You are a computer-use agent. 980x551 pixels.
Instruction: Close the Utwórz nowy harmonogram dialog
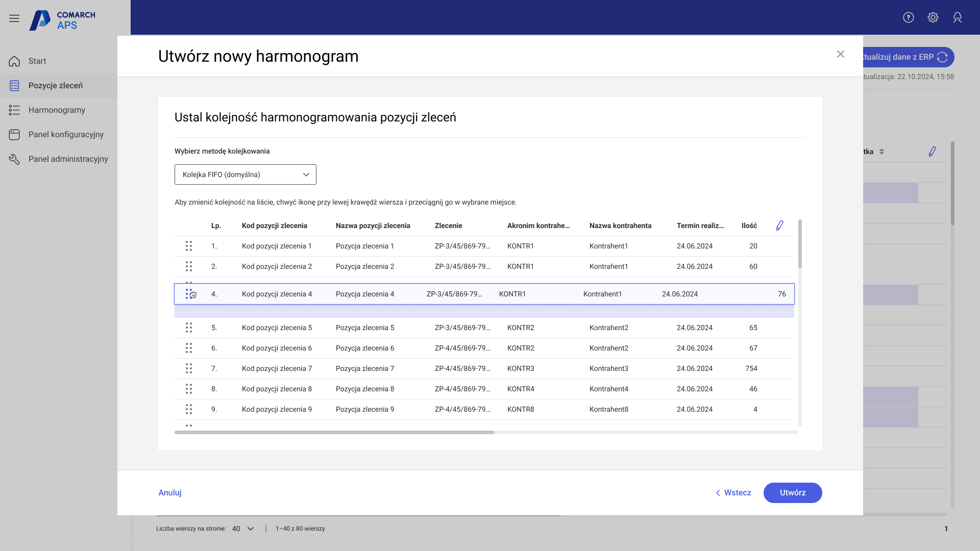(841, 54)
